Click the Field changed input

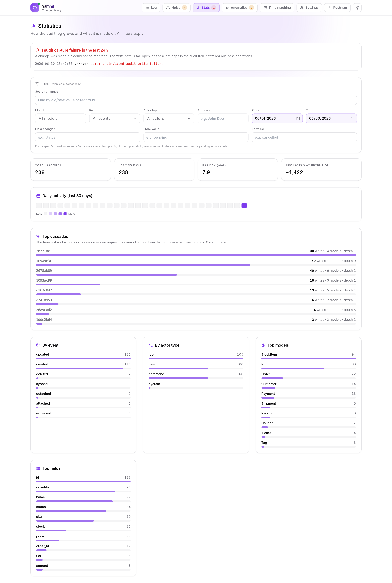pyautogui.click(x=88, y=137)
